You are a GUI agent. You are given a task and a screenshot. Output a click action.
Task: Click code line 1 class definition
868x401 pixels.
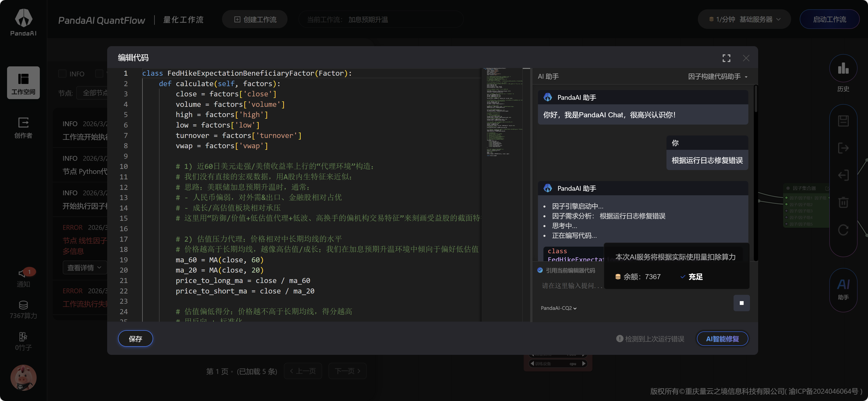pyautogui.click(x=247, y=73)
